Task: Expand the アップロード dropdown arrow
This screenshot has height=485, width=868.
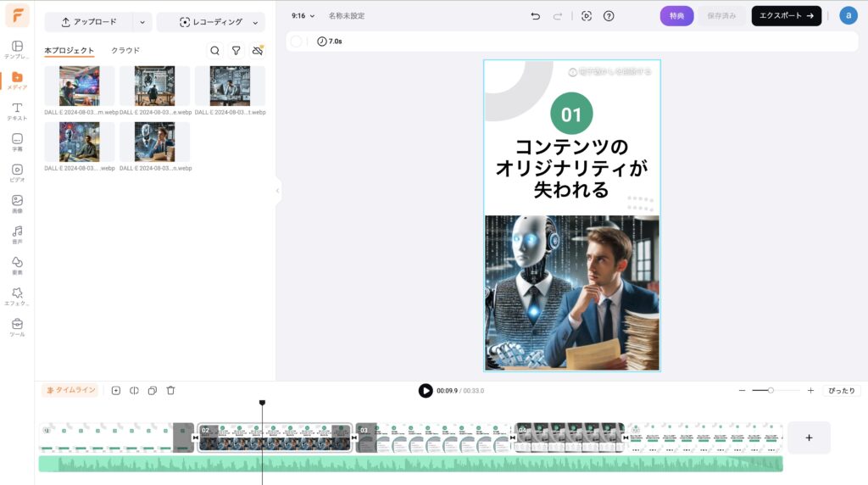Action: [142, 22]
